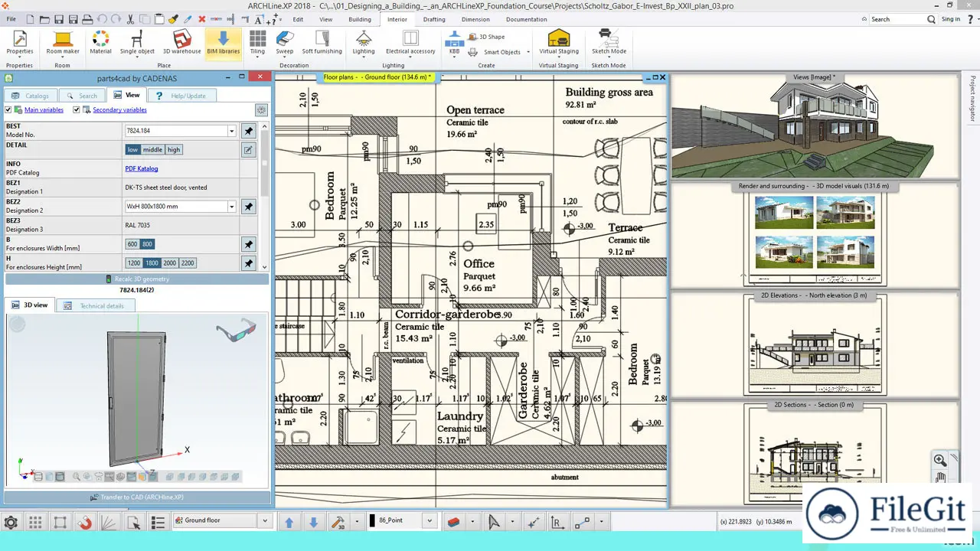The height and width of the screenshot is (551, 980).
Task: Click the eraser icon in bottom toolbar
Action: (x=453, y=522)
